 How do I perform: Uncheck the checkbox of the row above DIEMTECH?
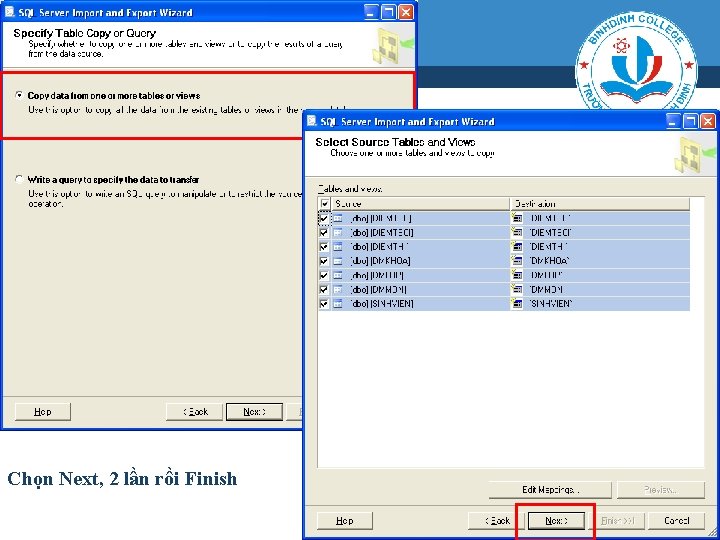(324, 218)
